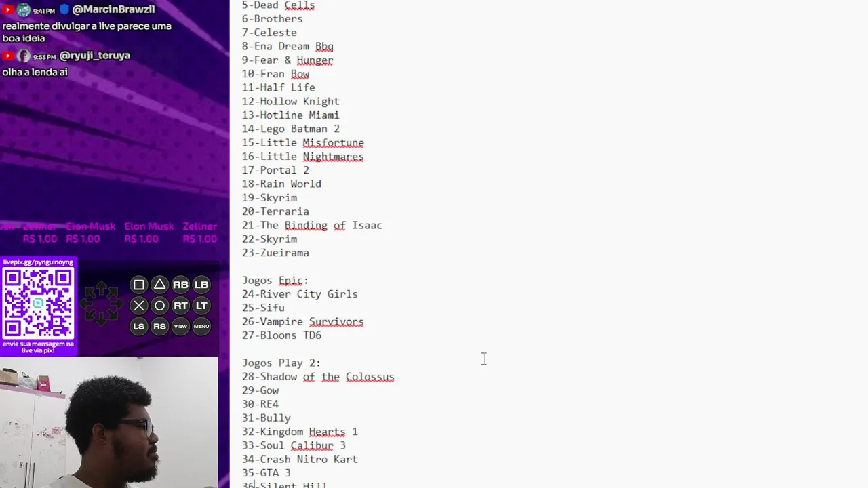Click the circle button on controller overlay
The height and width of the screenshot is (488, 868).
pos(159,306)
